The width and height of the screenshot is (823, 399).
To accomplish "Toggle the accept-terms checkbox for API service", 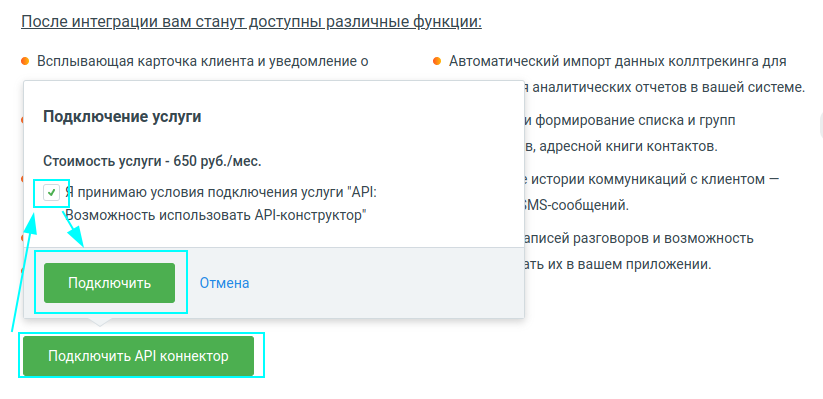I will [x=51, y=193].
